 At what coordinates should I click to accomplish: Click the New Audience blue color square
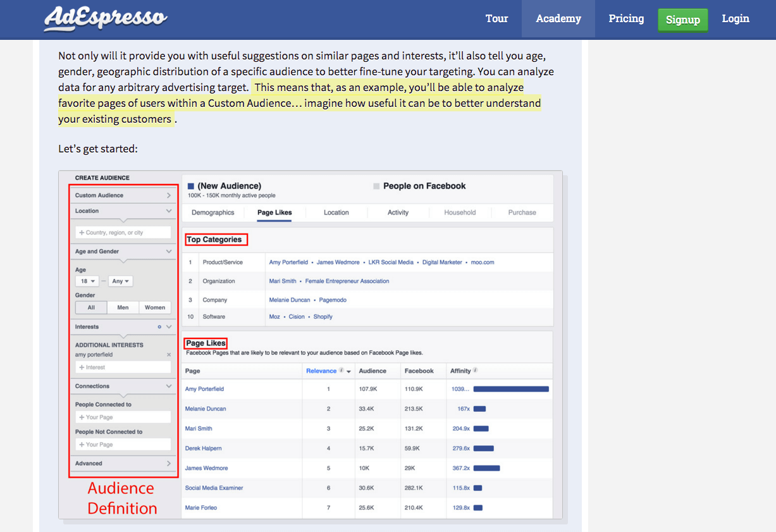(x=191, y=187)
